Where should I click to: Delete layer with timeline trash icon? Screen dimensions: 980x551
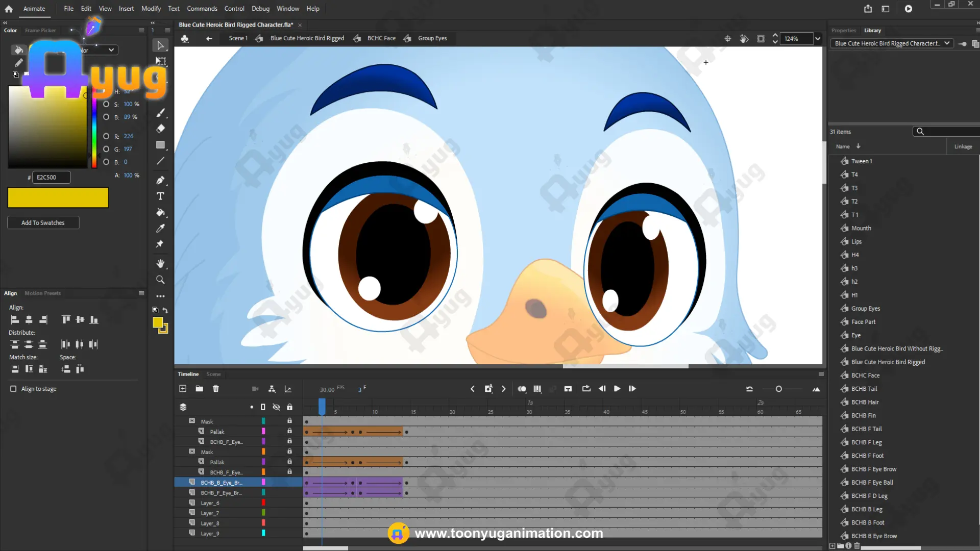(216, 389)
